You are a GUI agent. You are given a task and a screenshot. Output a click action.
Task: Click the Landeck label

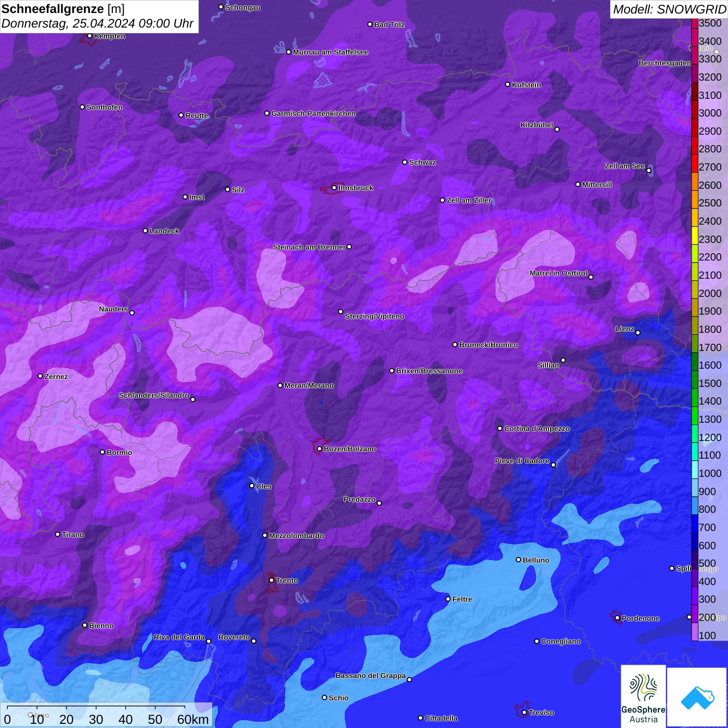[x=164, y=231]
